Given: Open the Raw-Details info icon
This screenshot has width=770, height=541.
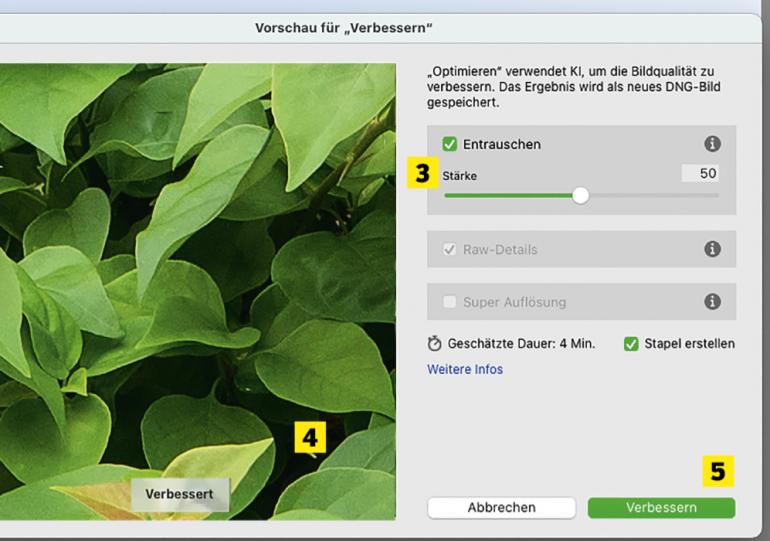Looking at the screenshot, I should [x=713, y=249].
